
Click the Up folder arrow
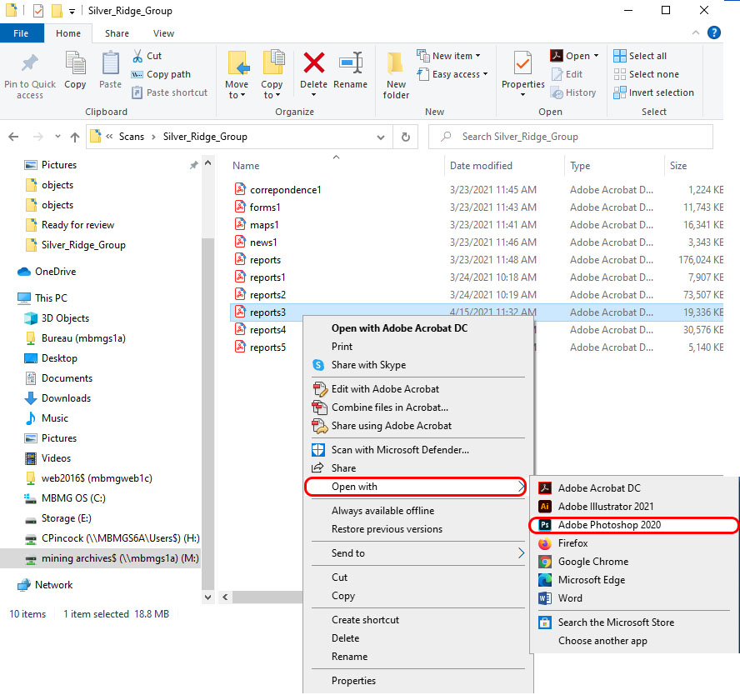[75, 137]
